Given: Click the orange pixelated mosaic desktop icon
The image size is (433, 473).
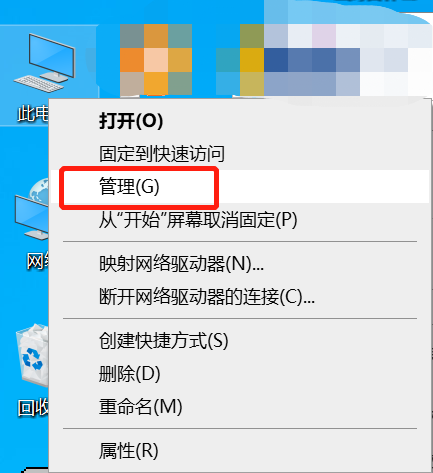Looking at the screenshot, I should coord(156,59).
